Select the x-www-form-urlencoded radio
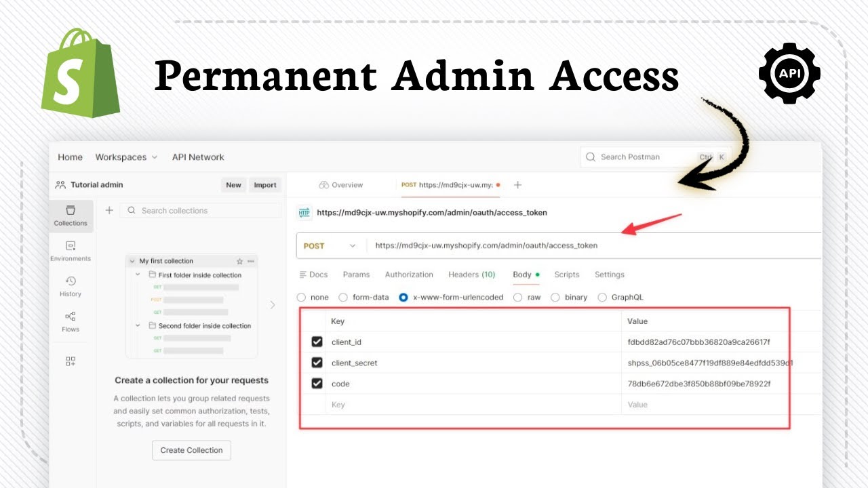The image size is (868, 488). 403,298
